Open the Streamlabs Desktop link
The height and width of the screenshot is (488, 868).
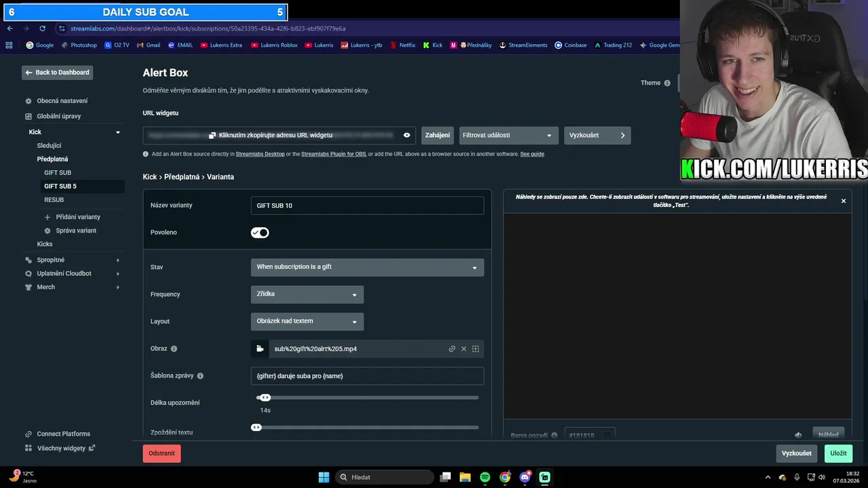pos(260,155)
